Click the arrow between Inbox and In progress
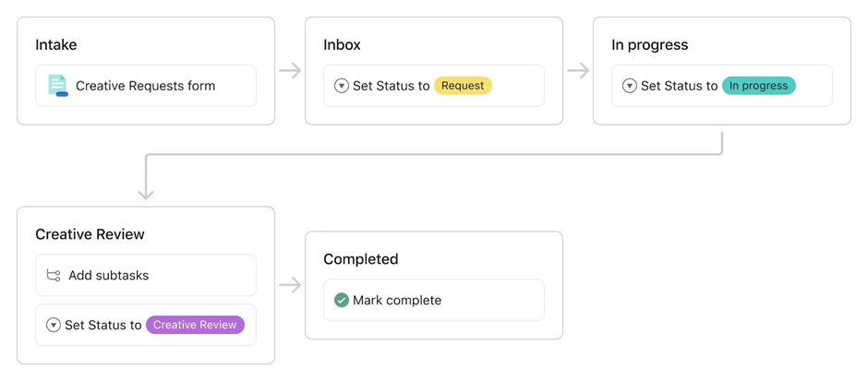868x381 pixels. (578, 70)
